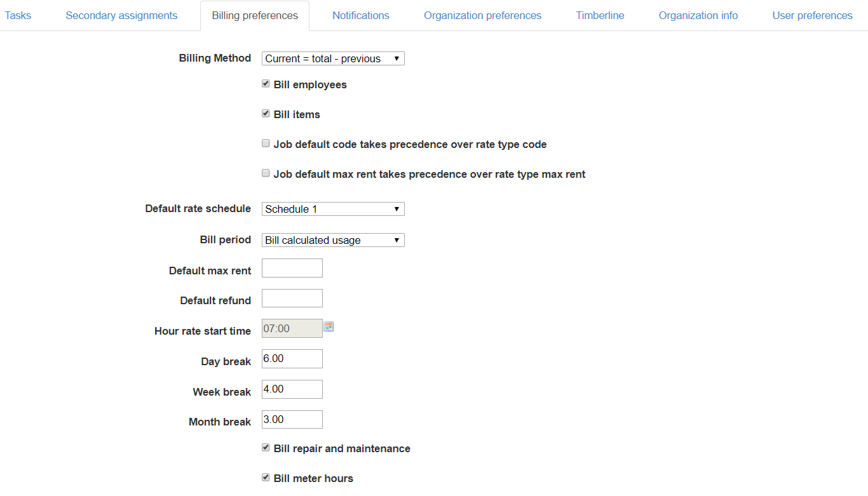
Task: Click the Default refund label
Action: [x=215, y=300]
